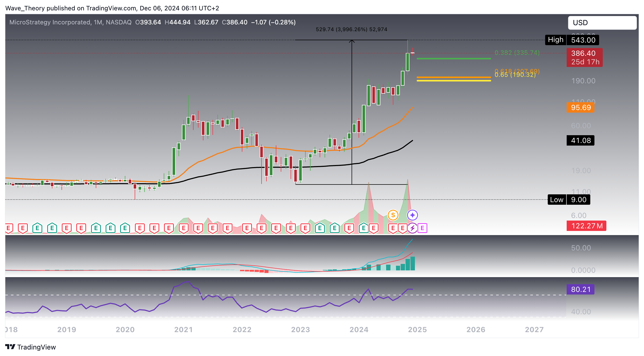Click the 6.00 price axis value
The height and width of the screenshot is (356, 644).
(579, 215)
